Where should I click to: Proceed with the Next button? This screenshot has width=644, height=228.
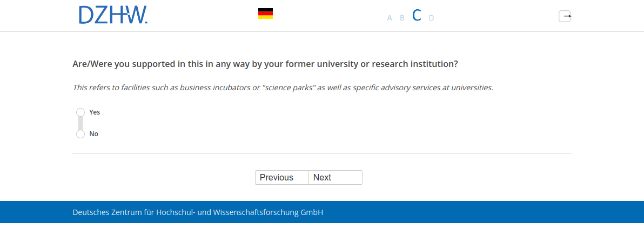pos(335,178)
